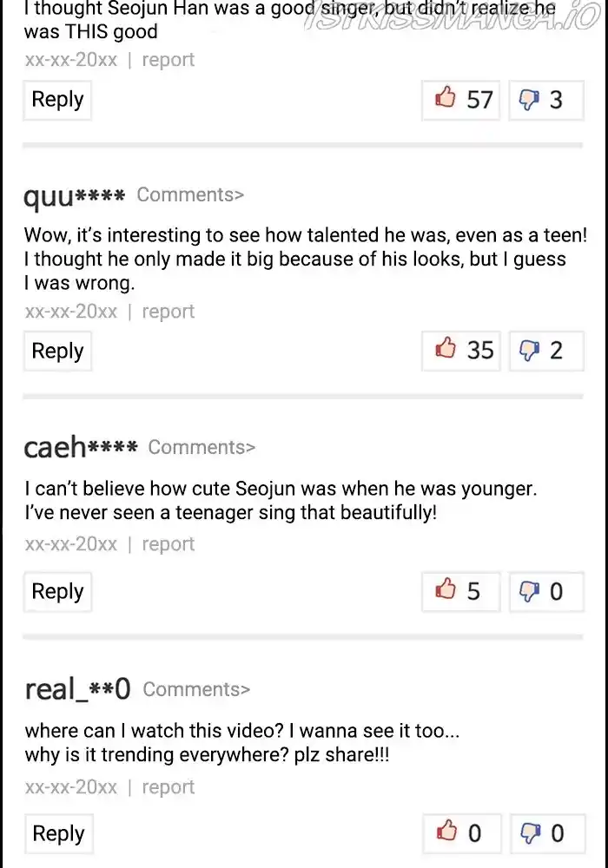Open Comments> link next to quu****
This screenshot has height=868, width=608.
190,194
